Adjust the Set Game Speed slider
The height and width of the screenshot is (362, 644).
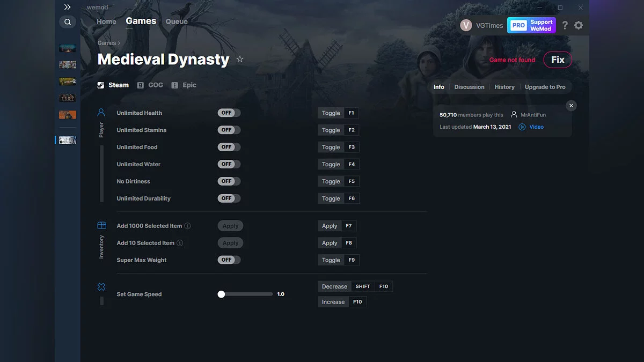(x=221, y=294)
